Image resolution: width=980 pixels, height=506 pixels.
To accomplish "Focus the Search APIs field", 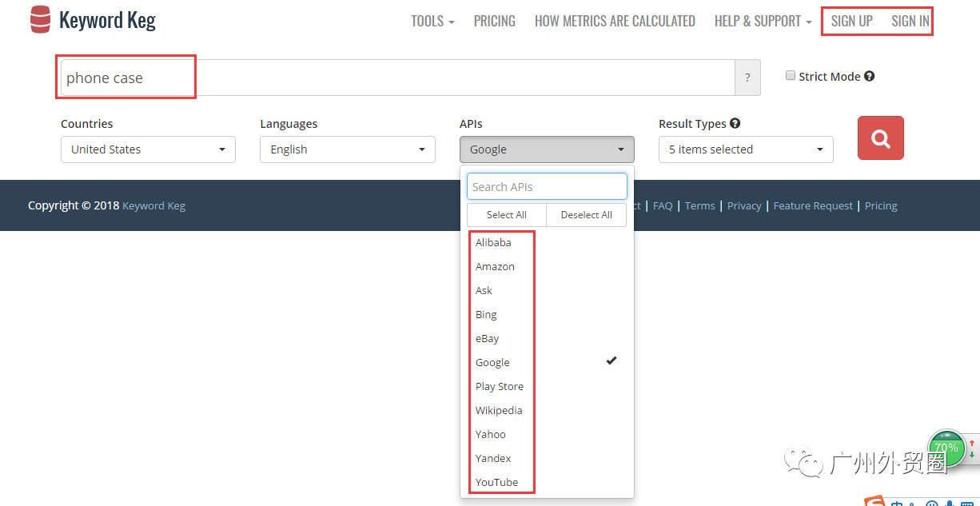I will [547, 186].
